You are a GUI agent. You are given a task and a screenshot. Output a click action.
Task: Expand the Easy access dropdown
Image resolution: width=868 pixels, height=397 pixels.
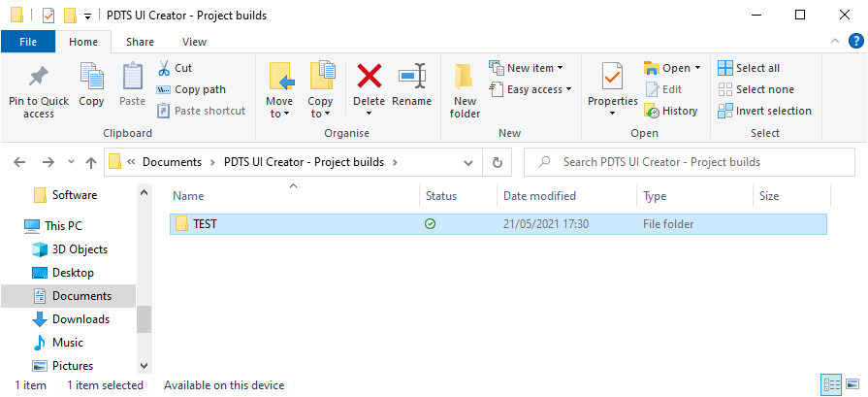568,89
